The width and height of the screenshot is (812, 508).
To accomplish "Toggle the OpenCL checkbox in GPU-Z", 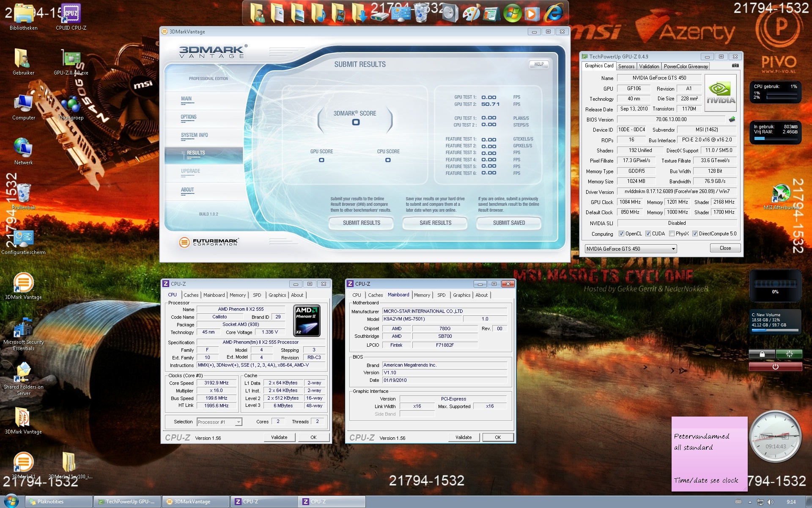I will 621,234.
